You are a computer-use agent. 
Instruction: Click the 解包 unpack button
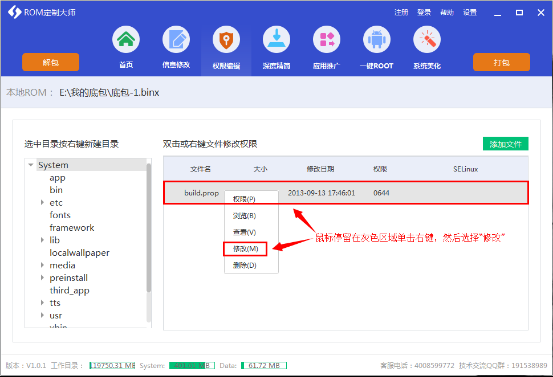tap(50, 62)
